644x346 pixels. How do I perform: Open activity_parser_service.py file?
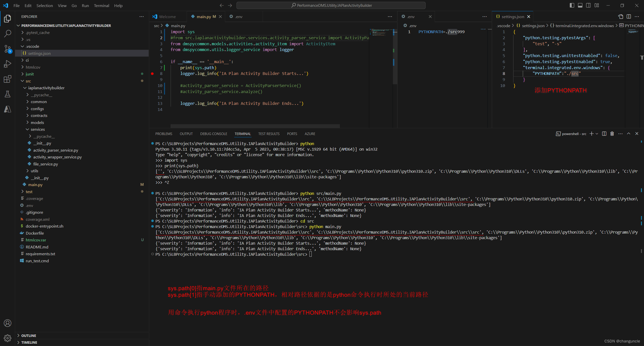point(56,150)
